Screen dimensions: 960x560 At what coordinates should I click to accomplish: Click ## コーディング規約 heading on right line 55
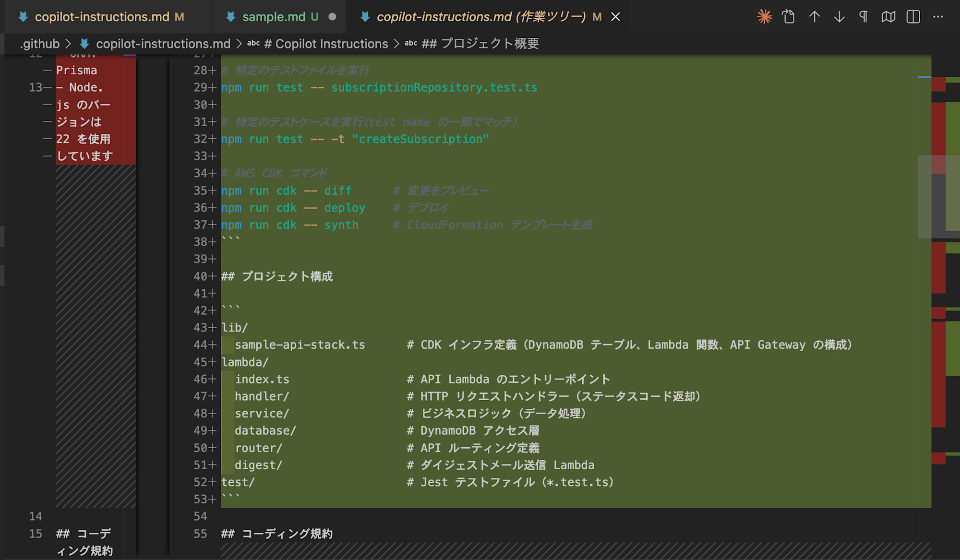277,534
